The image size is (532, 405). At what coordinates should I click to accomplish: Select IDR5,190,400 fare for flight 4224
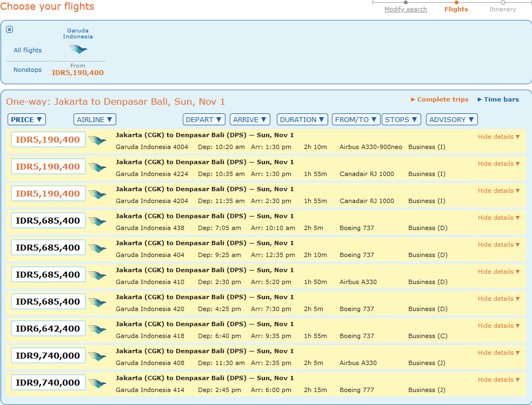pyautogui.click(x=48, y=167)
